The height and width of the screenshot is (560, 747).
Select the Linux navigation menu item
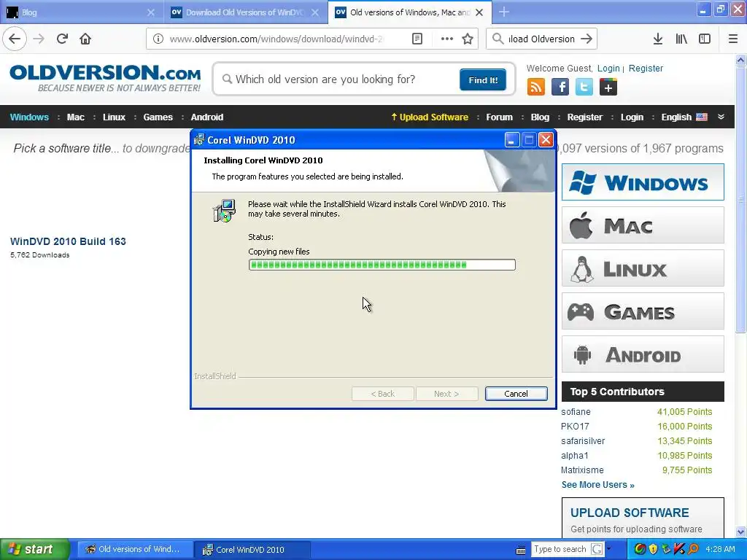114,117
